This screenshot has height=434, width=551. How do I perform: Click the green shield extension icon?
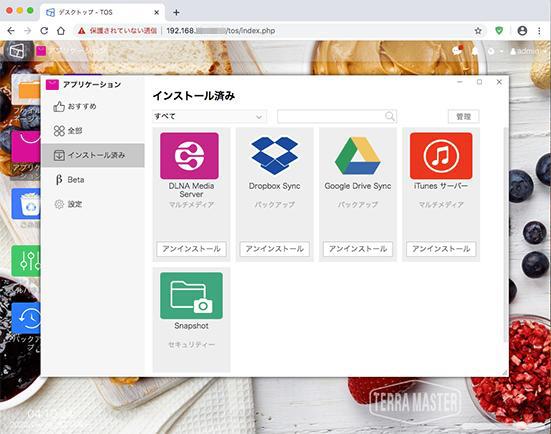[x=499, y=31]
